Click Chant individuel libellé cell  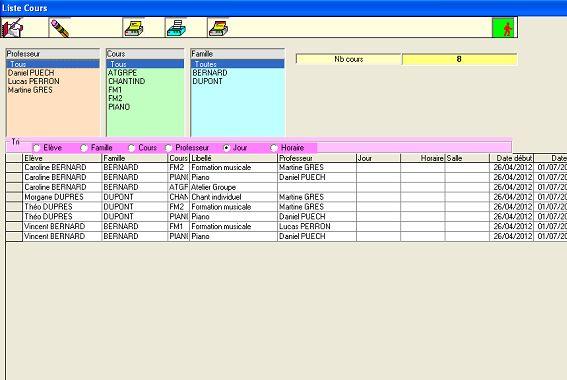(233, 197)
